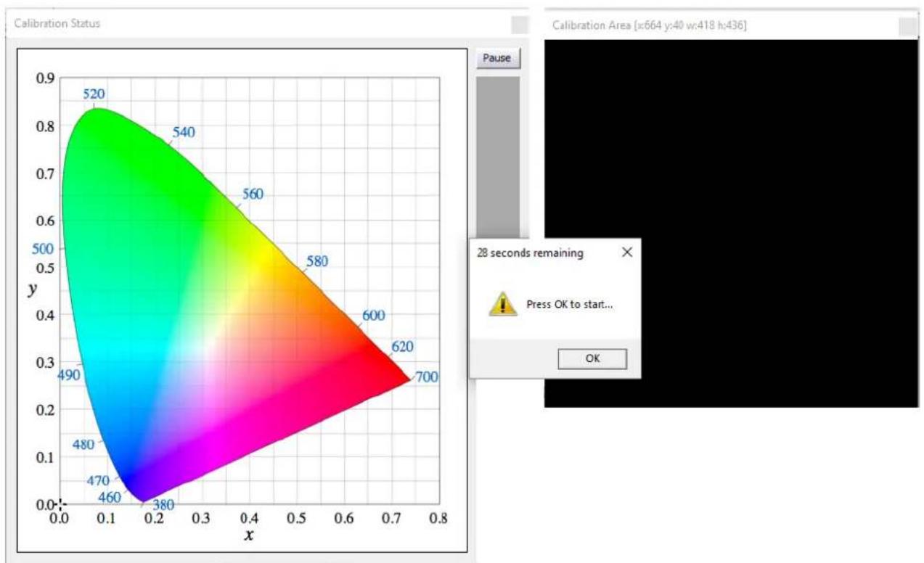Image resolution: width=924 pixels, height=563 pixels.
Task: Click the Calibration Area title bar text
Action: (650, 25)
